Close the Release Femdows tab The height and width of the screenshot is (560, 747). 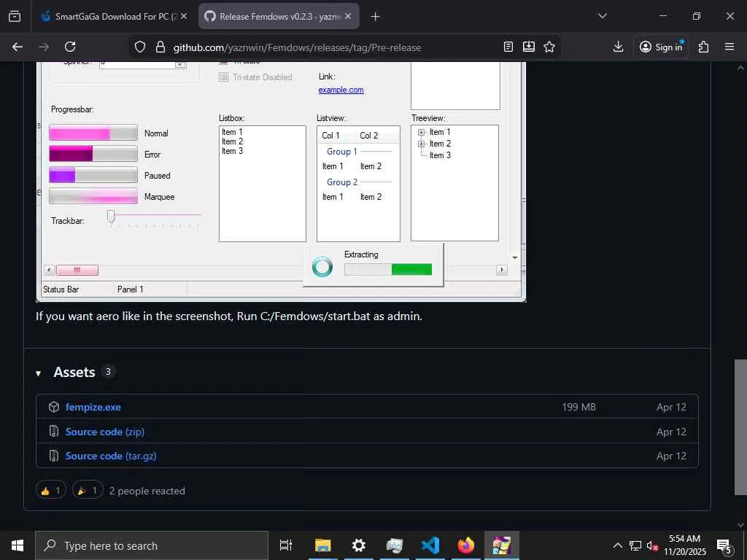pos(348,16)
